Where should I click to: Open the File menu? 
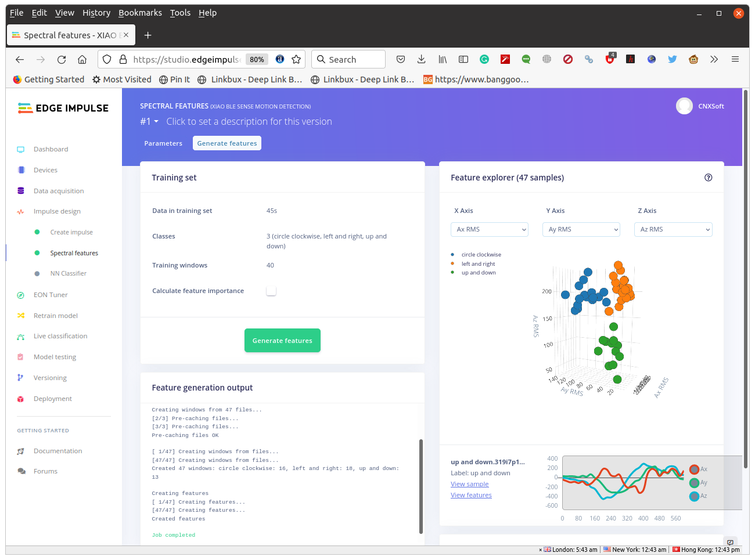tap(17, 13)
